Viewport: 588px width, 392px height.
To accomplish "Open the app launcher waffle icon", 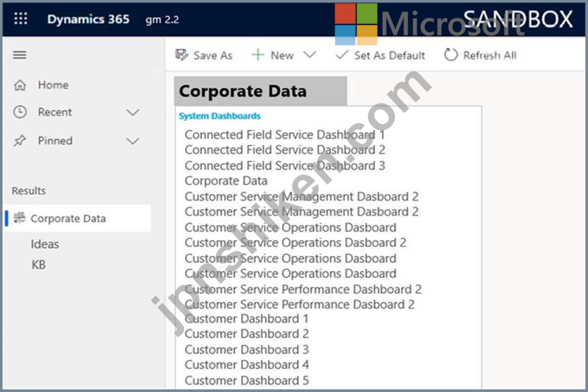I will 21,18.
